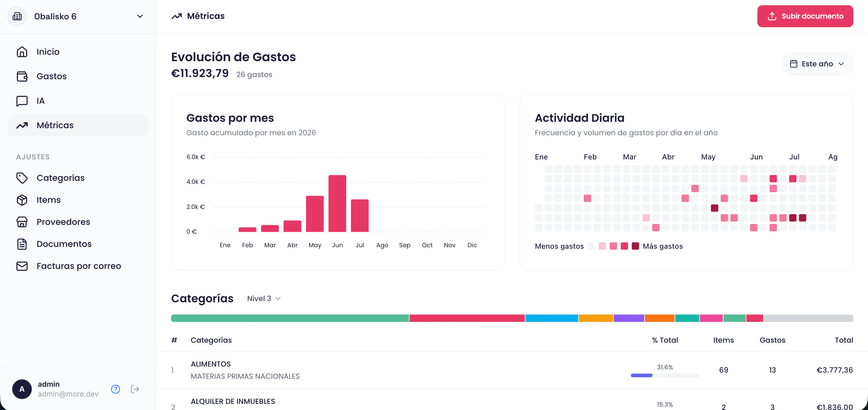This screenshot has width=868, height=410.
Task: Open the Categorías settings link
Action: pyautogui.click(x=78, y=178)
